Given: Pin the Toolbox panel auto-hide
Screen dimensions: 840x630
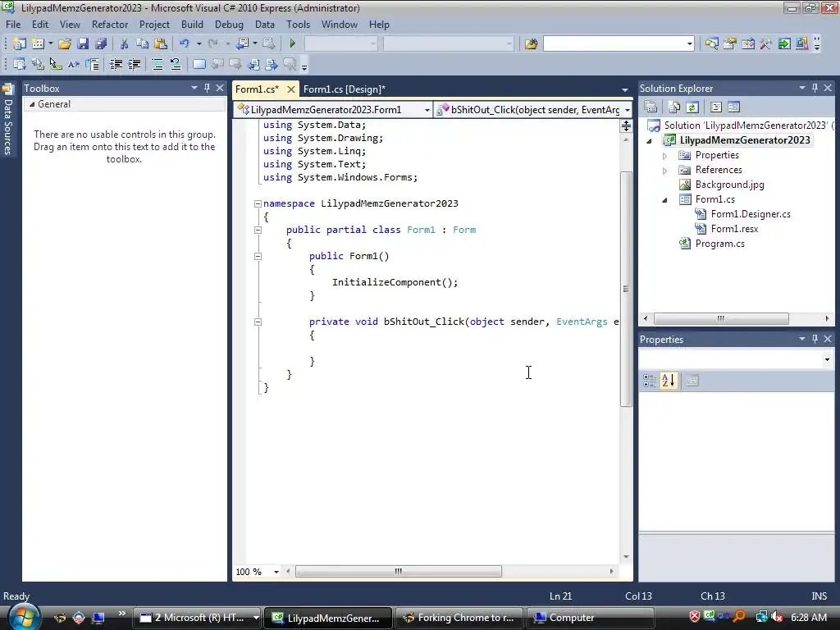Looking at the screenshot, I should tap(207, 88).
